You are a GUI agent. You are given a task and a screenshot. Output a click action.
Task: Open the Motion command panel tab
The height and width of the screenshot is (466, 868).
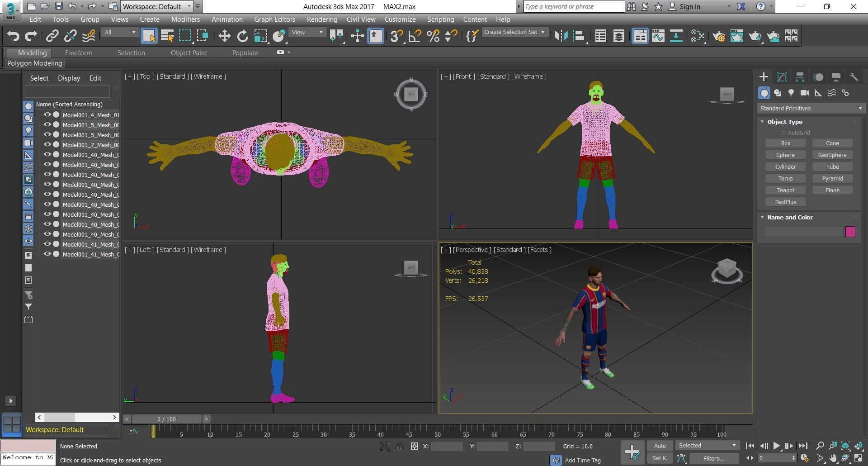click(818, 77)
